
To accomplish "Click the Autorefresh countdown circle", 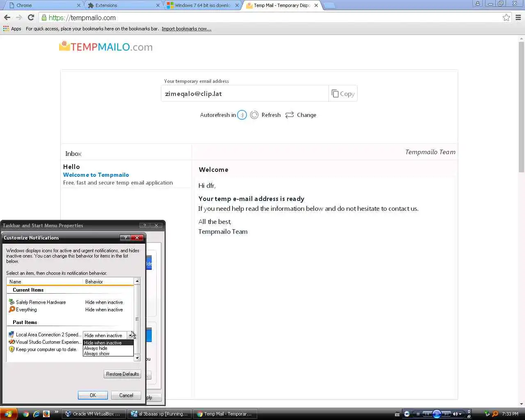I will point(242,115).
